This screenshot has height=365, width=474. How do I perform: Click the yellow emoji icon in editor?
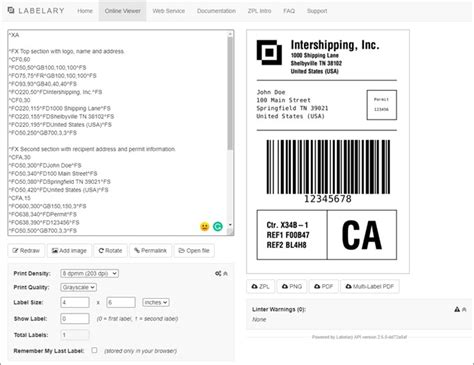pos(204,227)
